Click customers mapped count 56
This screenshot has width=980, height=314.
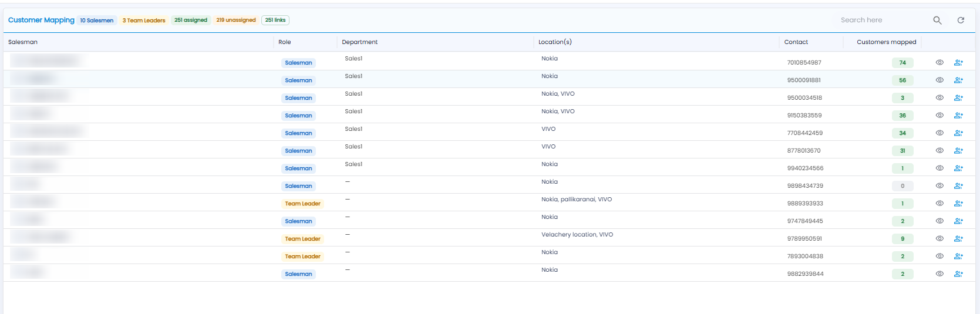point(902,80)
